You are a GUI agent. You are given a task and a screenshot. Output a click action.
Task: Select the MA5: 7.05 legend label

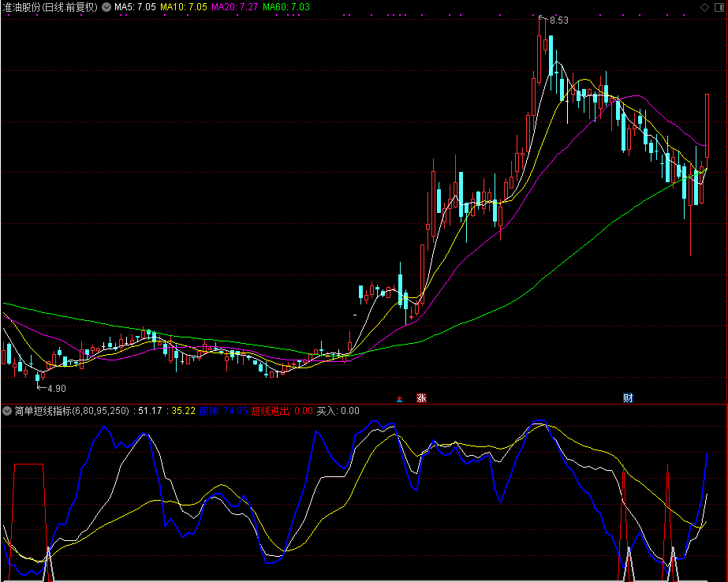[x=135, y=6]
